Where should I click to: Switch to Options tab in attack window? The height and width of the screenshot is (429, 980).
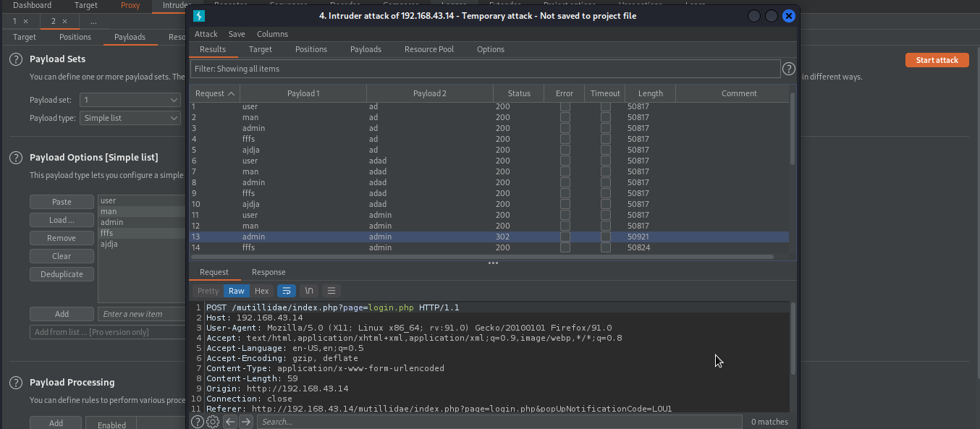(491, 49)
